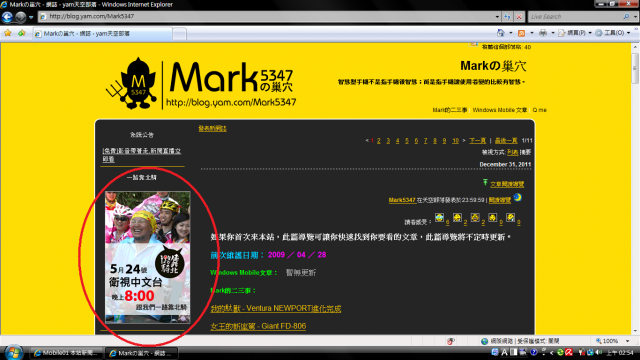Open the 發表新網誌 link
The image size is (640, 360).
pyautogui.click(x=212, y=129)
